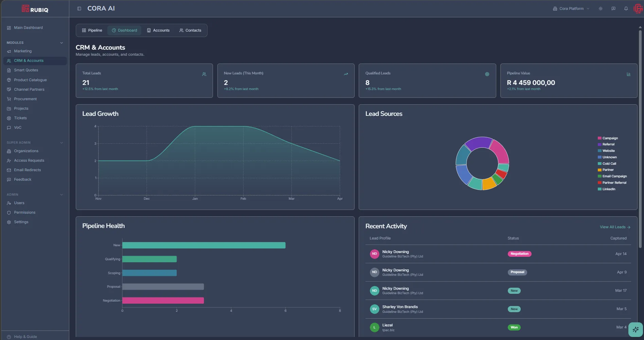Switch to the Dashboard tab
This screenshot has height=340, width=644.
coord(124,30)
